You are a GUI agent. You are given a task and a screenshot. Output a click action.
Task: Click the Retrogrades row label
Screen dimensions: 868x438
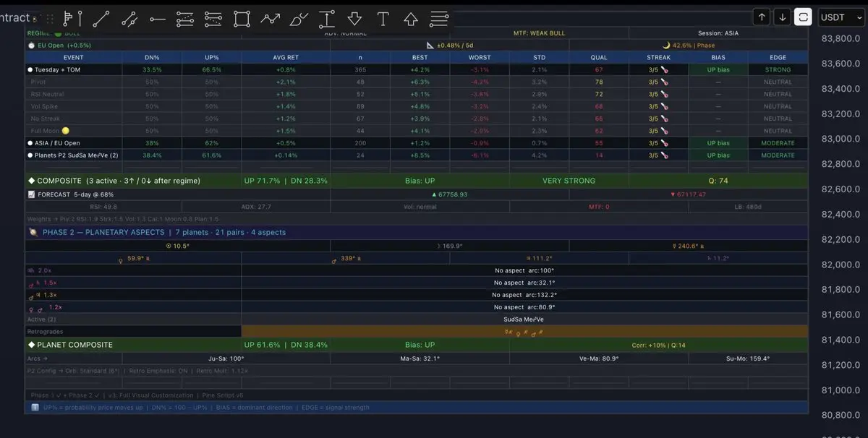click(45, 332)
